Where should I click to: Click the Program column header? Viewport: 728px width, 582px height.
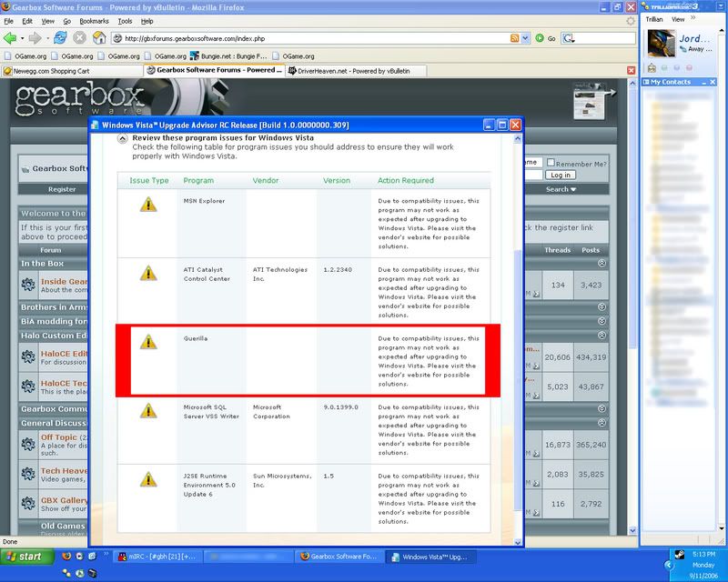pos(198,180)
